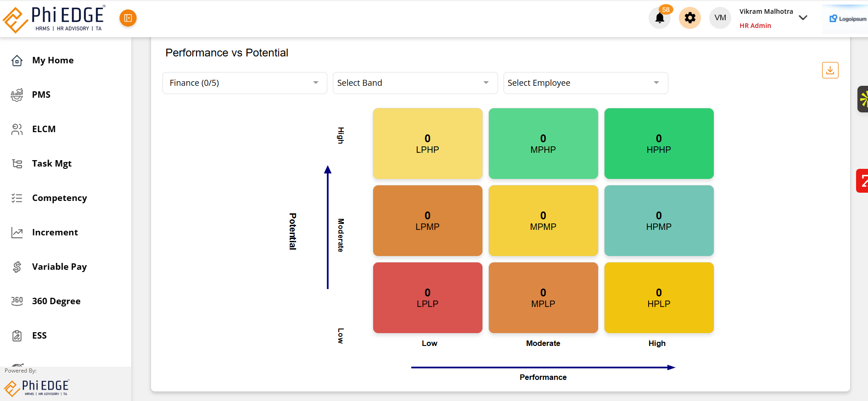Click the download report icon
This screenshot has height=401, width=868.
[x=830, y=70]
